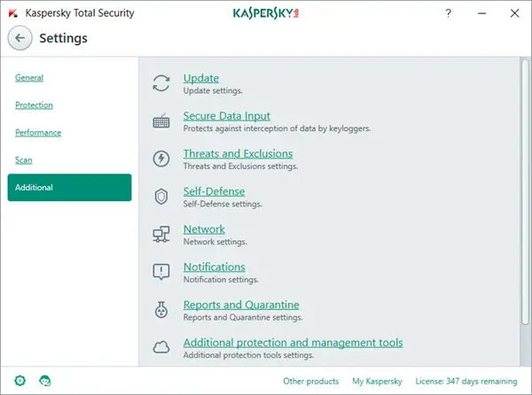The image size is (532, 395).
Task: Click the Threats and Exclusions lightning icon
Action: [x=161, y=159]
